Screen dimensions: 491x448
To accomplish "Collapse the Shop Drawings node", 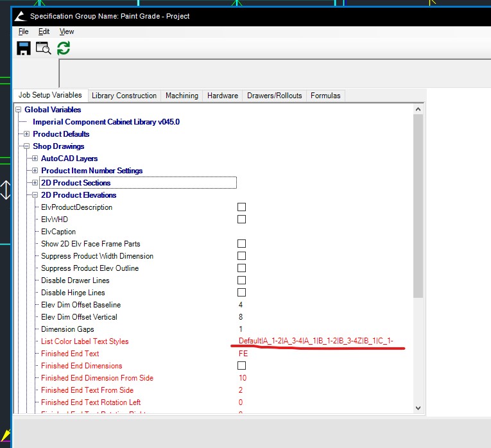I will tap(26, 146).
